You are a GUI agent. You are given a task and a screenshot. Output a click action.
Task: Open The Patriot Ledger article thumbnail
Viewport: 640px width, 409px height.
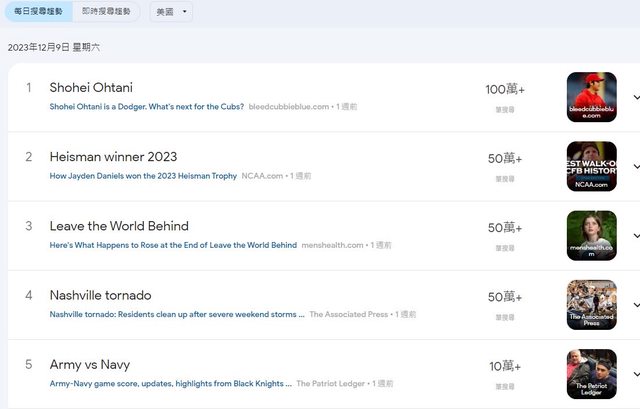tap(591, 374)
